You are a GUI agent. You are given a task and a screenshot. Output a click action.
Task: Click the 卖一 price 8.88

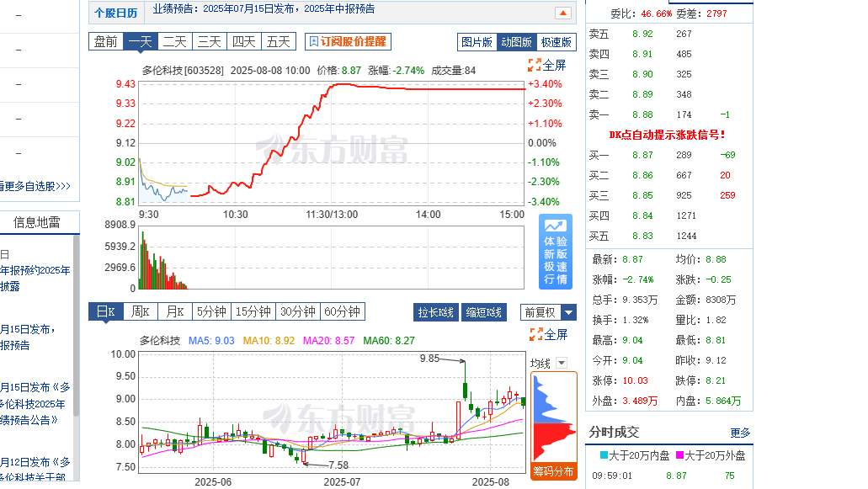click(642, 114)
